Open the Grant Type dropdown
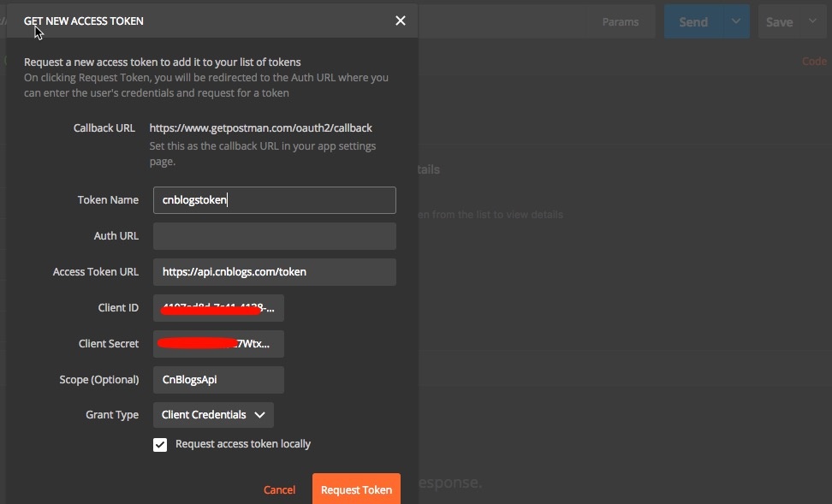 (213, 415)
